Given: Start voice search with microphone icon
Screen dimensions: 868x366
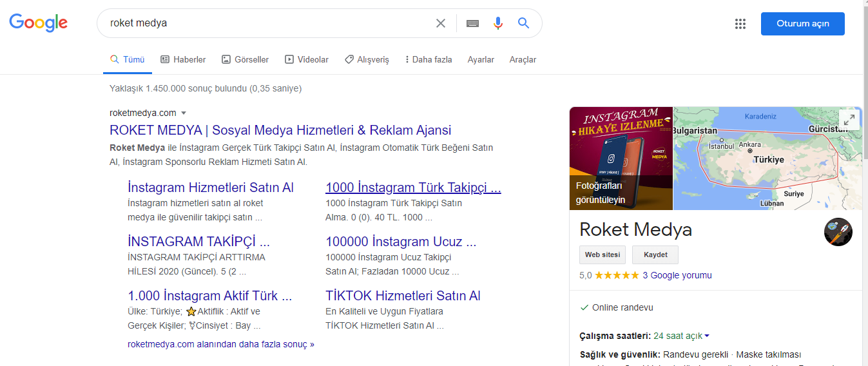Looking at the screenshot, I should click(498, 23).
